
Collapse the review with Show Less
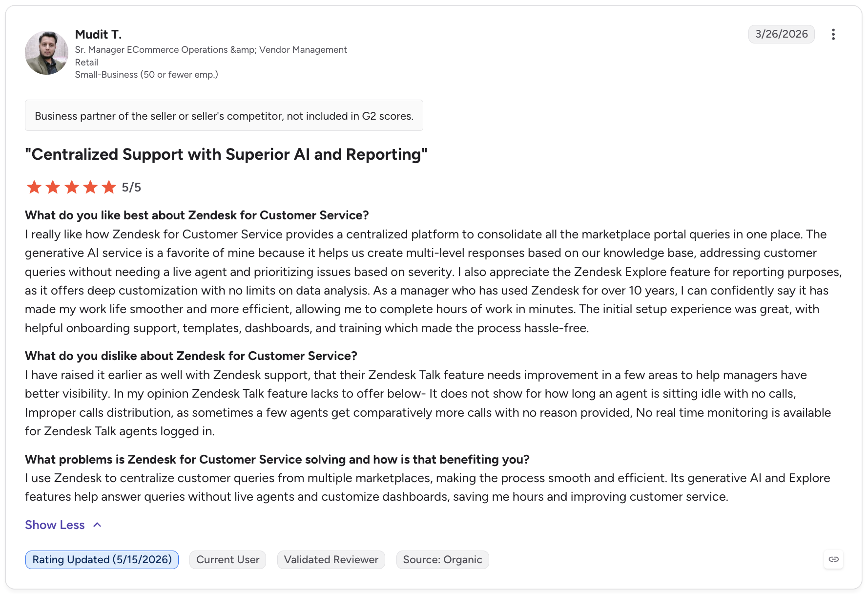pyautogui.click(x=55, y=525)
